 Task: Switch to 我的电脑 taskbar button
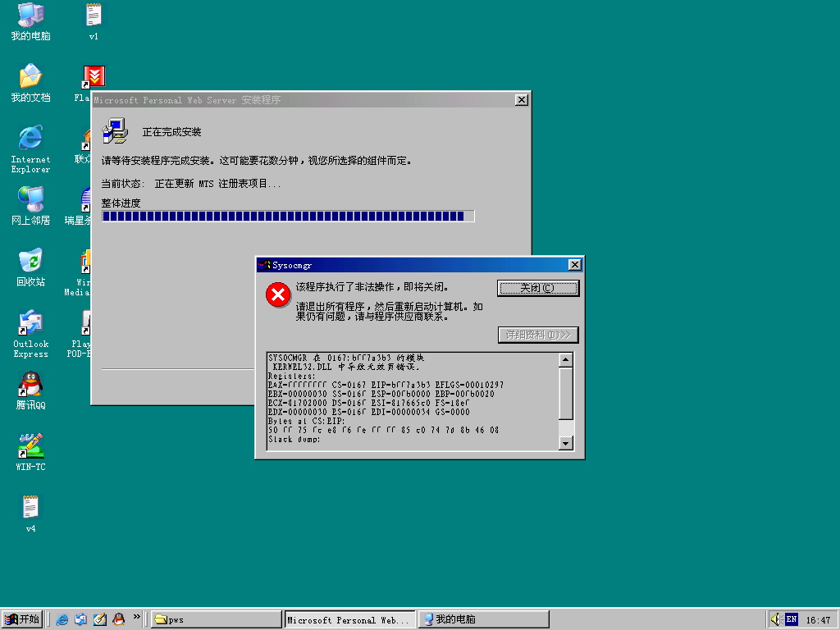[483, 619]
